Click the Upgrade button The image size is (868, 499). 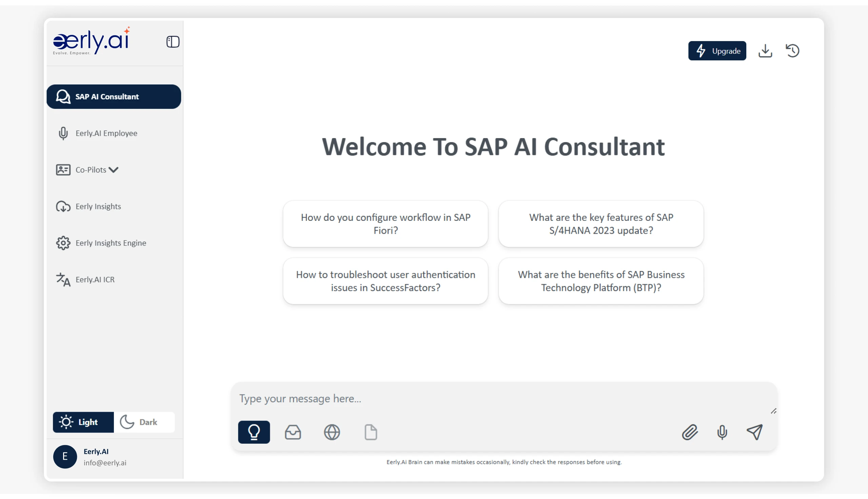coord(717,51)
